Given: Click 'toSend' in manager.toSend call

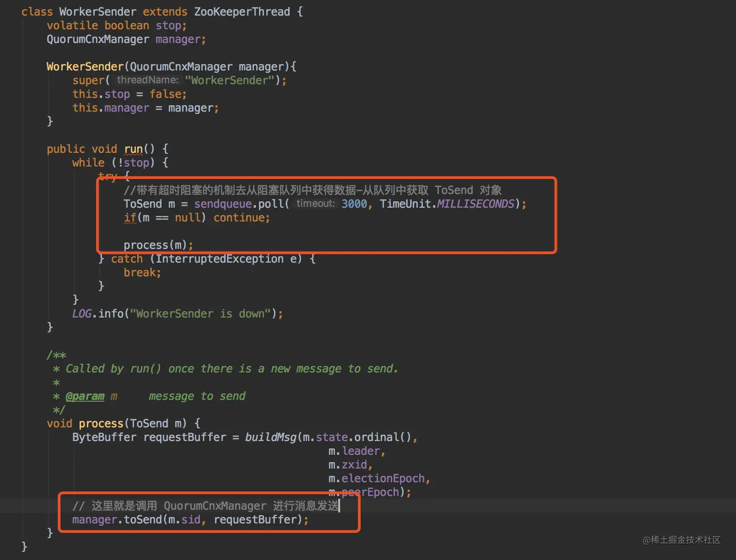Looking at the screenshot, I should (143, 520).
